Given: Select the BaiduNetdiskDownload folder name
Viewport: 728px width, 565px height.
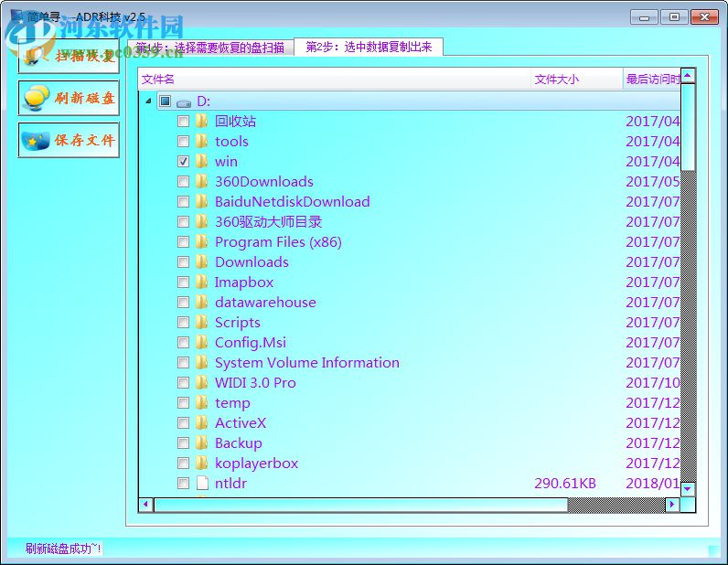Looking at the screenshot, I should click(x=293, y=201).
